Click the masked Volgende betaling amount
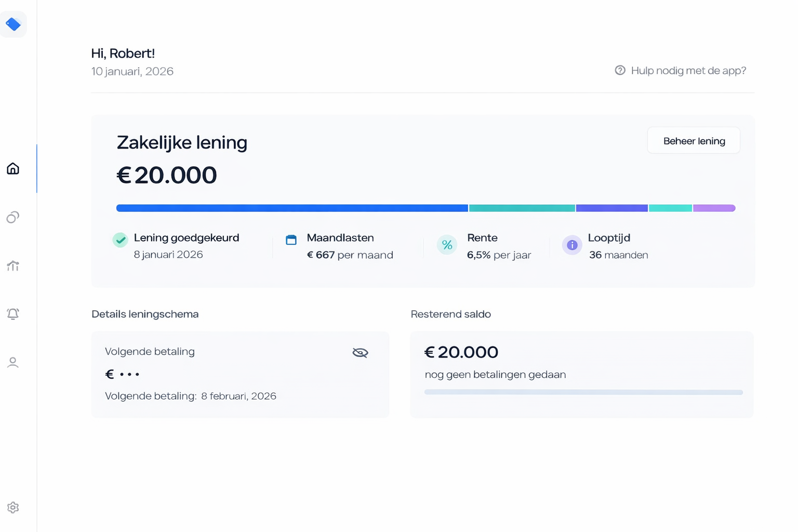 coord(123,374)
